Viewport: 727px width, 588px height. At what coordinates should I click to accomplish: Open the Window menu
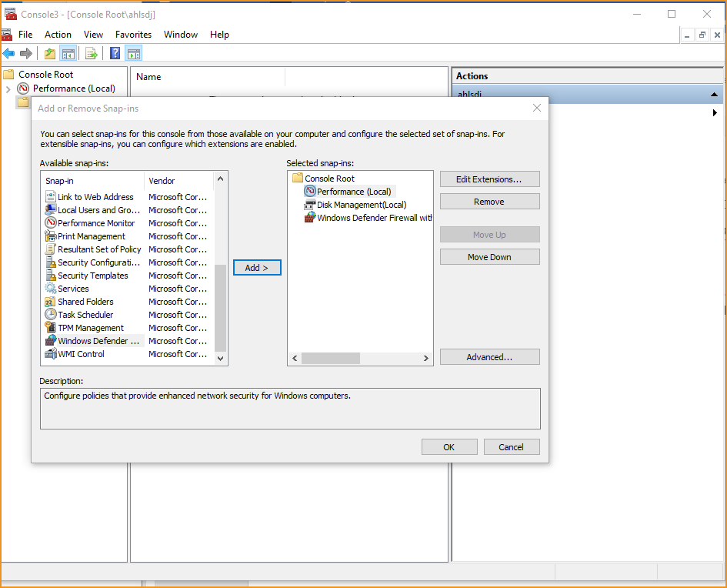pyautogui.click(x=181, y=35)
